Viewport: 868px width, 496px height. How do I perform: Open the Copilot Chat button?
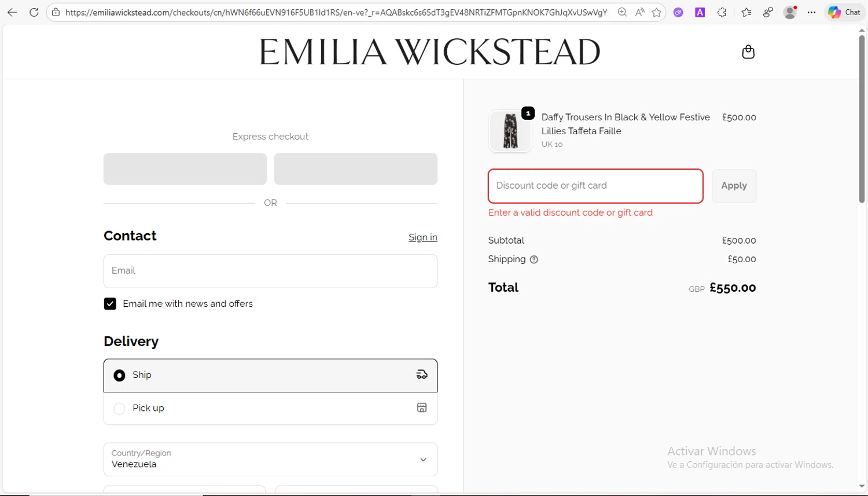click(844, 12)
